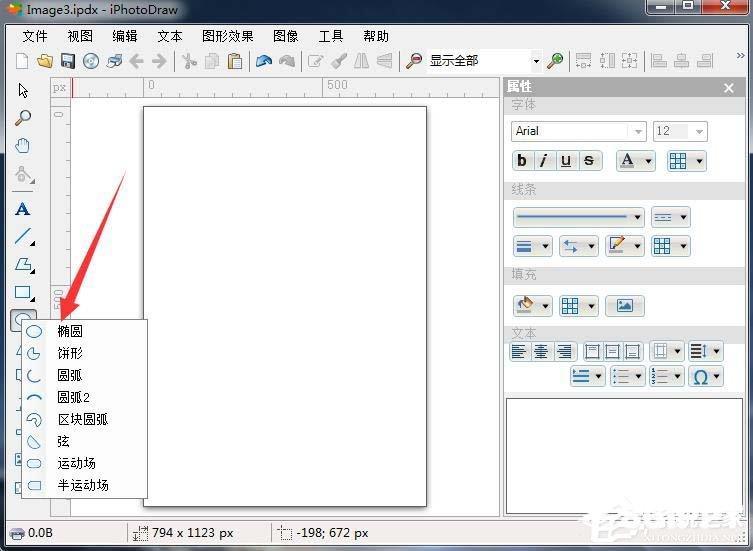The height and width of the screenshot is (551, 753).
Task: Click the text preview box in properties panel
Action: [x=624, y=455]
